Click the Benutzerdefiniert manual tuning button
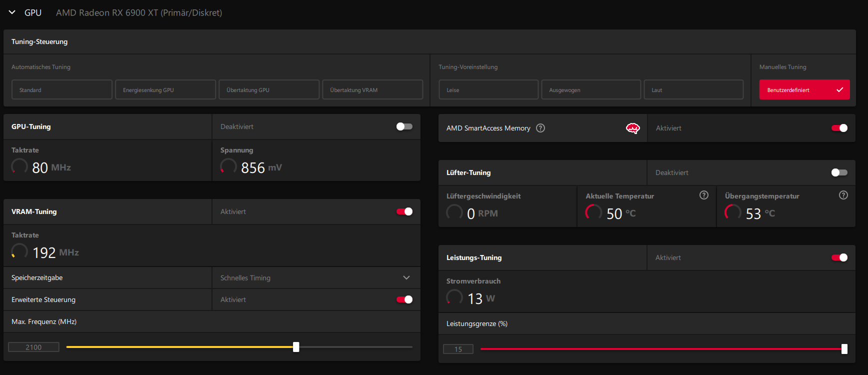Image resolution: width=868 pixels, height=375 pixels. (804, 89)
